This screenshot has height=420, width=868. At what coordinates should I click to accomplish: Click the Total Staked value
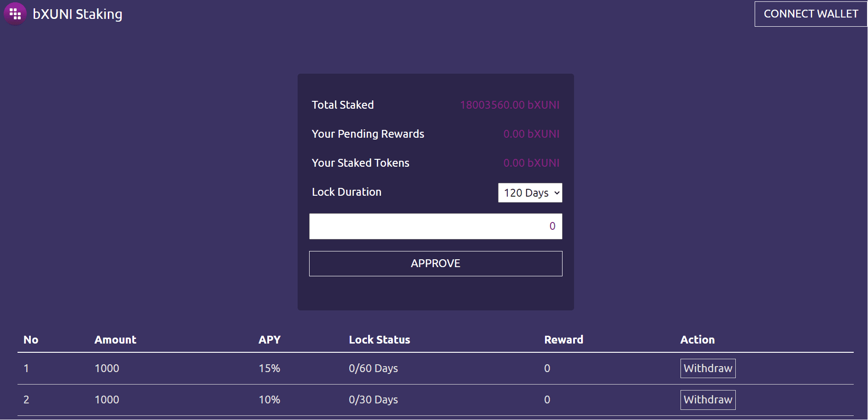(510, 105)
